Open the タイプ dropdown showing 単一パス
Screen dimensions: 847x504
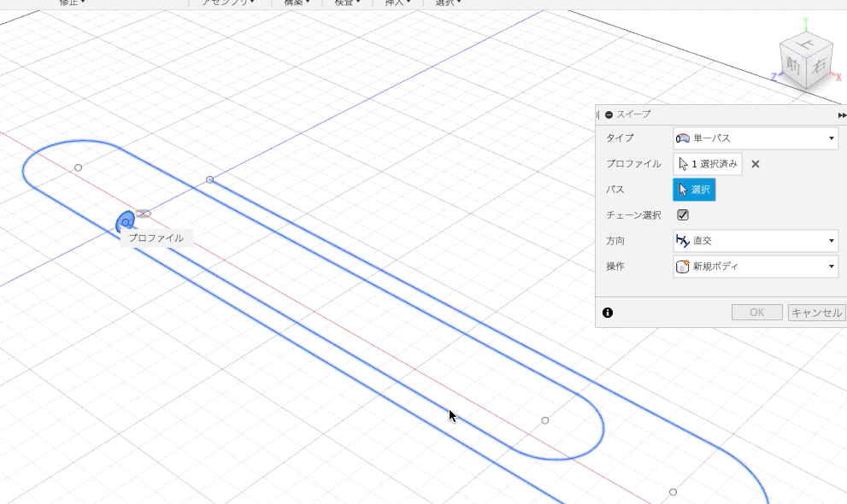[x=756, y=138]
